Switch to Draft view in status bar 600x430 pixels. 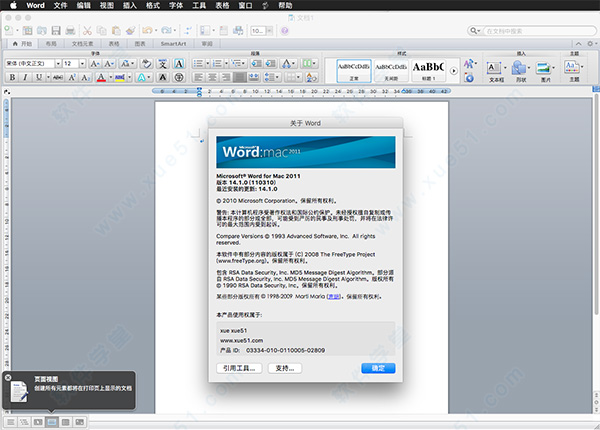tap(11, 422)
